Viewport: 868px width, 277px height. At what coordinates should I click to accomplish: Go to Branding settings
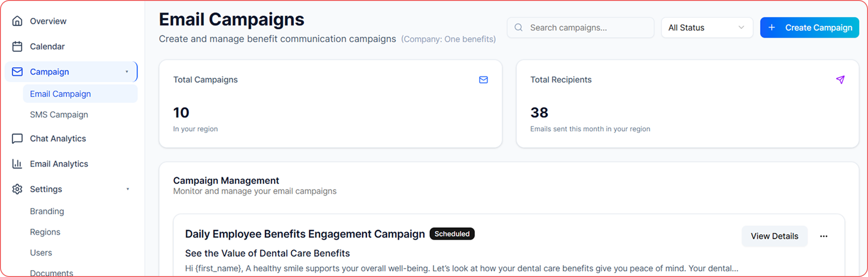point(47,211)
